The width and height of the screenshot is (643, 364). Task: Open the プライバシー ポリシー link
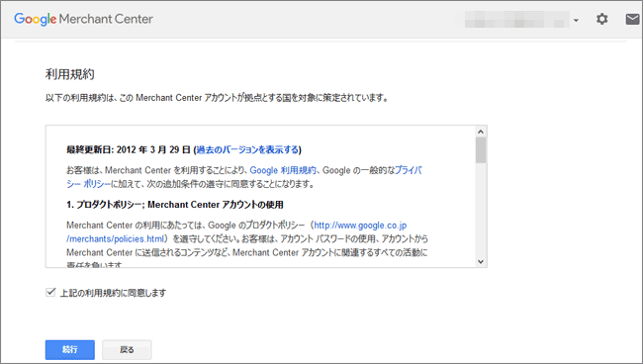[408, 170]
